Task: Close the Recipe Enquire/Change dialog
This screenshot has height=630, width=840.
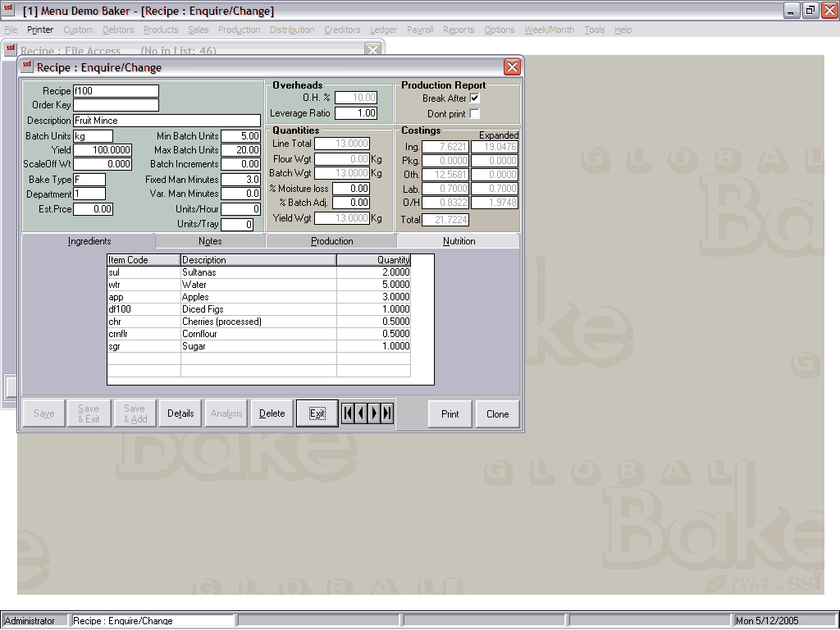Action: point(512,67)
